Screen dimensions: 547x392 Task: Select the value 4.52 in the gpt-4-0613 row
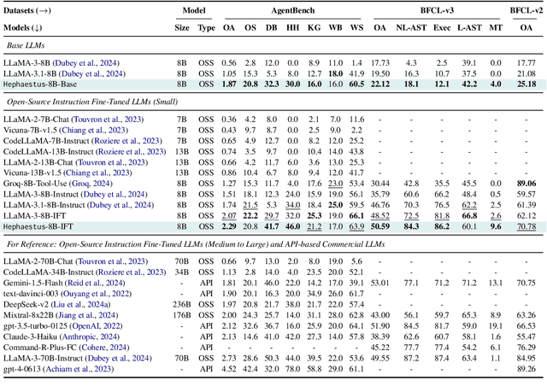tap(229, 369)
